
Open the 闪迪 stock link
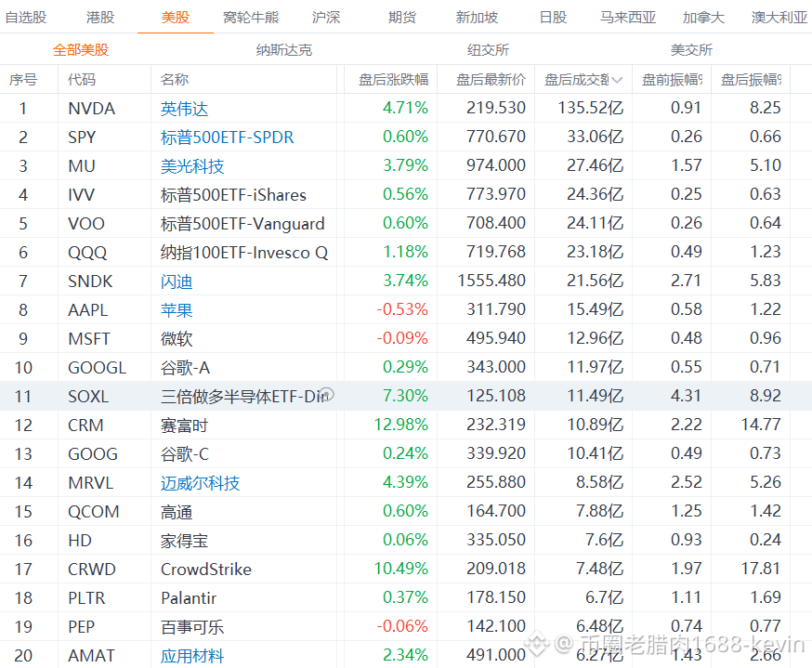(177, 282)
